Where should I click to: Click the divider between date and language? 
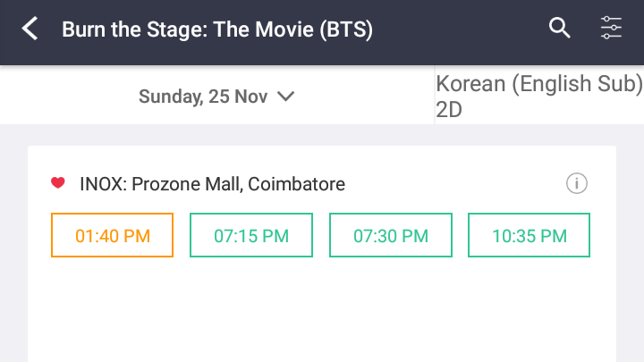[x=435, y=97]
